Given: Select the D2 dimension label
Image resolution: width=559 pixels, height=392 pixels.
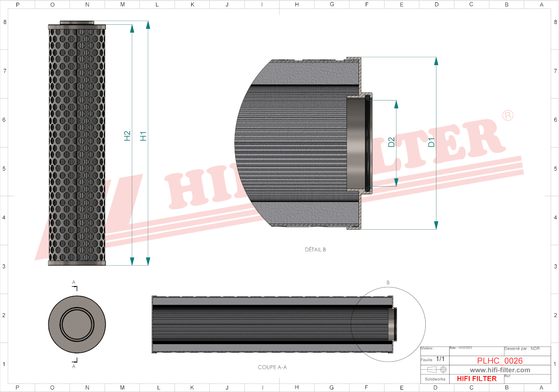Looking at the screenshot, I should pyautogui.click(x=391, y=142).
